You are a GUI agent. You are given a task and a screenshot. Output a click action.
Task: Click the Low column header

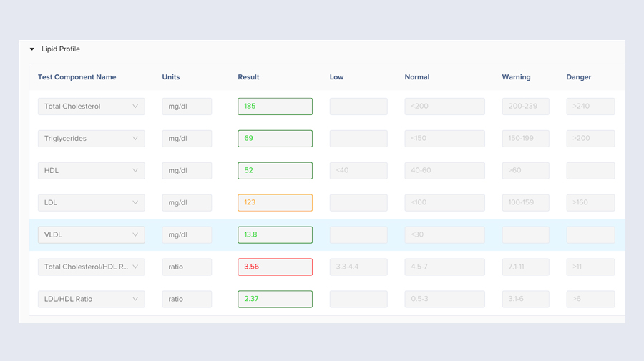336,77
